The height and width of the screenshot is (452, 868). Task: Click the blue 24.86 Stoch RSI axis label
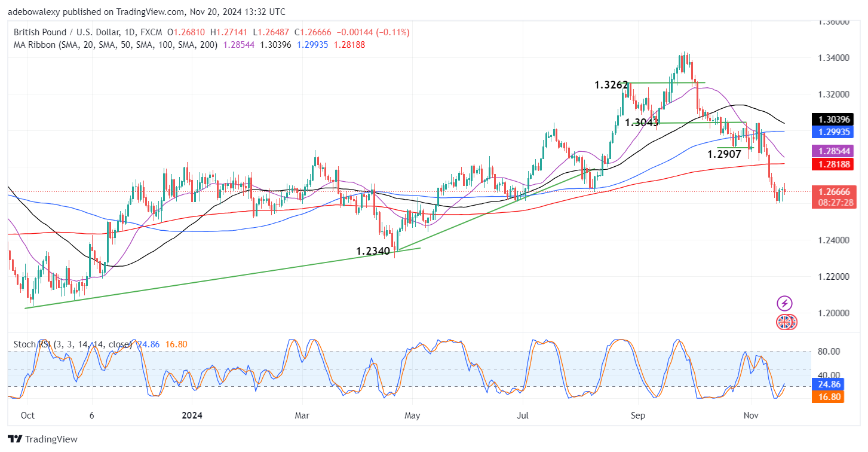(x=827, y=384)
